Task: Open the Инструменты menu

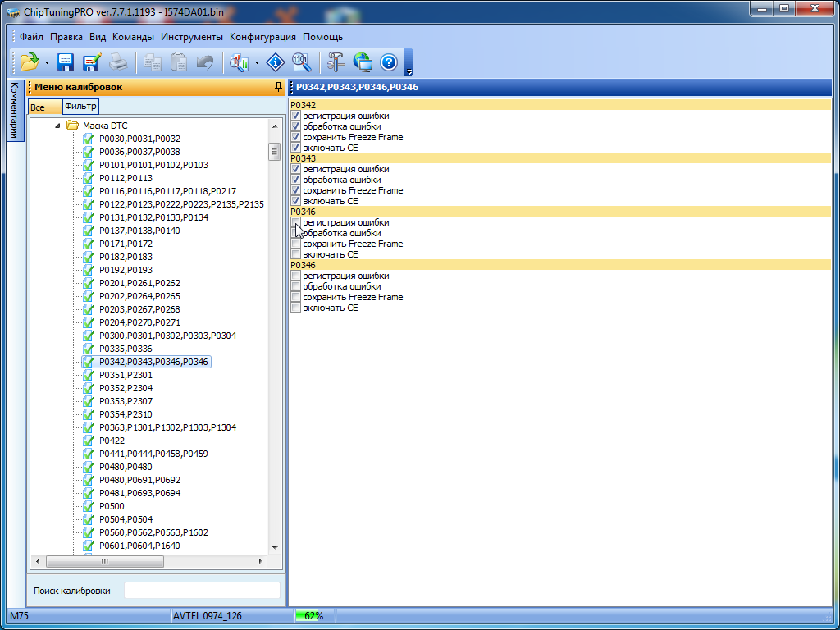Action: pyautogui.click(x=191, y=37)
